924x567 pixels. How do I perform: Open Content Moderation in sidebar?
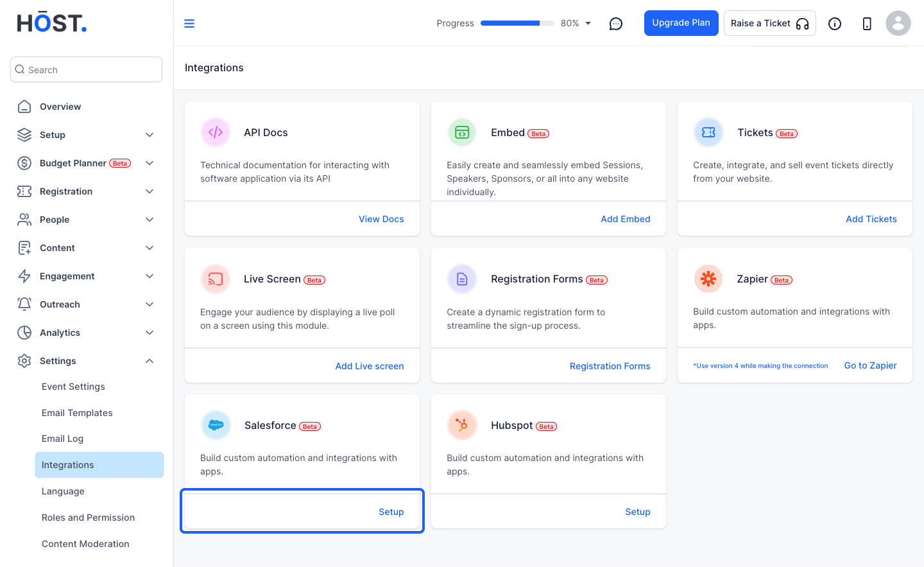(x=85, y=544)
